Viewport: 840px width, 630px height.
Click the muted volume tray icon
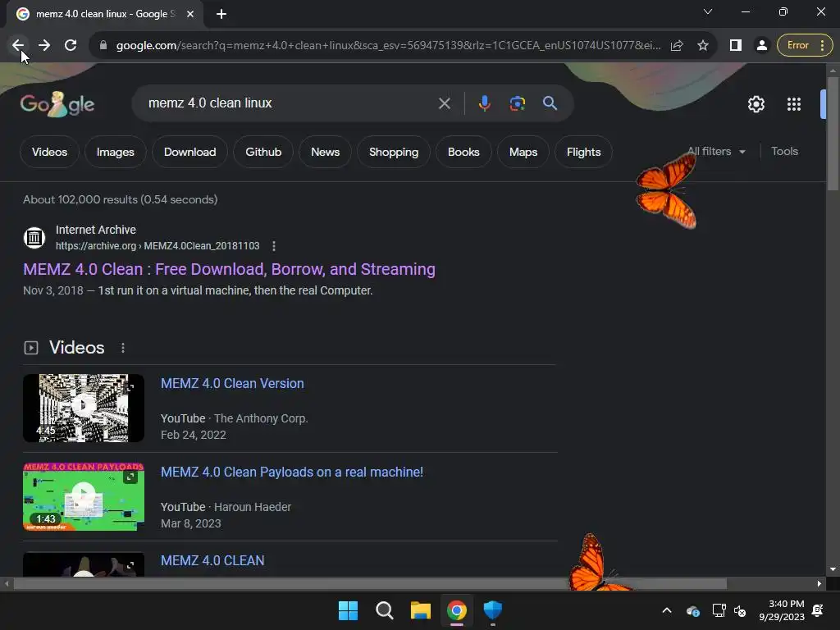tap(740, 610)
